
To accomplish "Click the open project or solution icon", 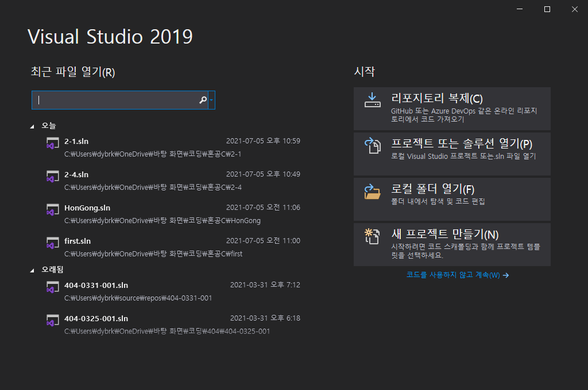I will 372,145.
